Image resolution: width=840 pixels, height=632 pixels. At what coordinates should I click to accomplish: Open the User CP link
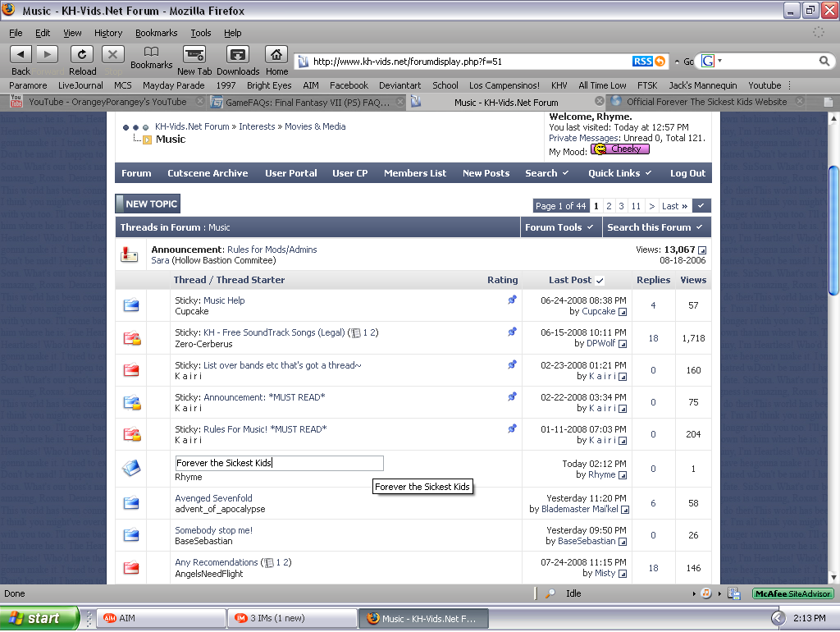349,173
